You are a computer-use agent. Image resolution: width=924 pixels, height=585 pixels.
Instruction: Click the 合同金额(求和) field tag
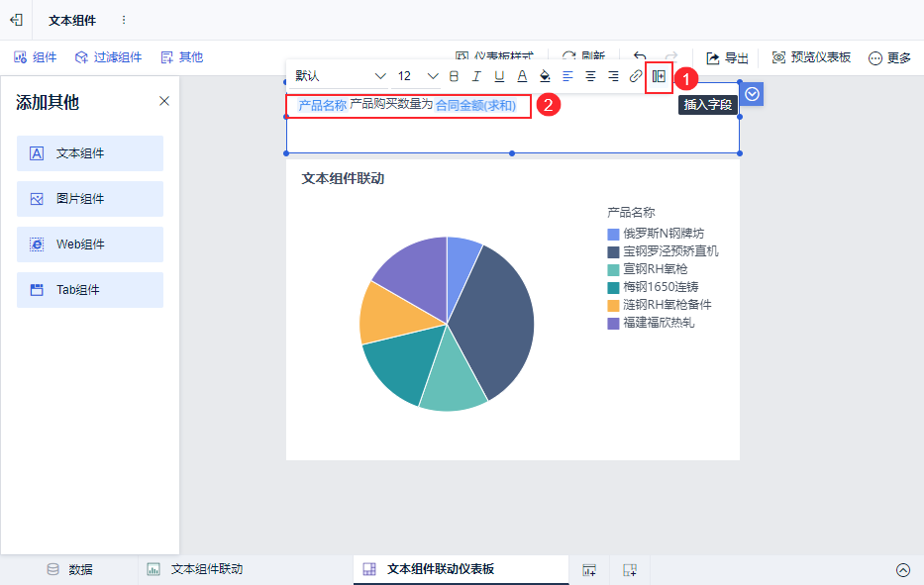pos(475,106)
